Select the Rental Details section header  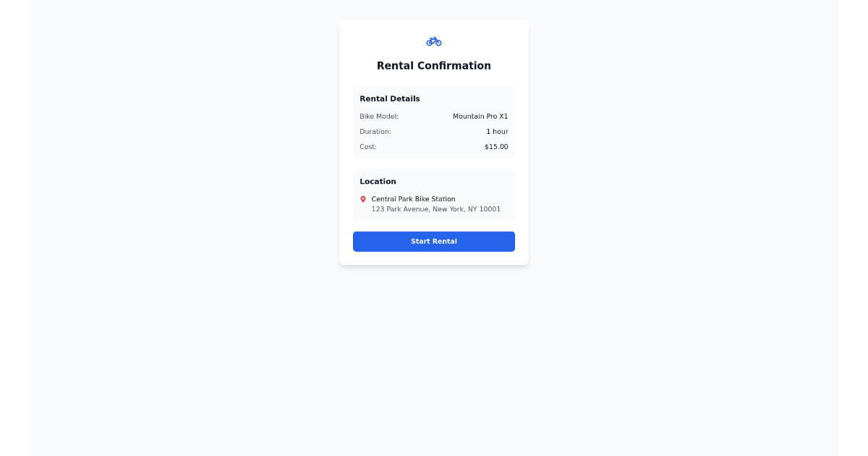[388, 98]
